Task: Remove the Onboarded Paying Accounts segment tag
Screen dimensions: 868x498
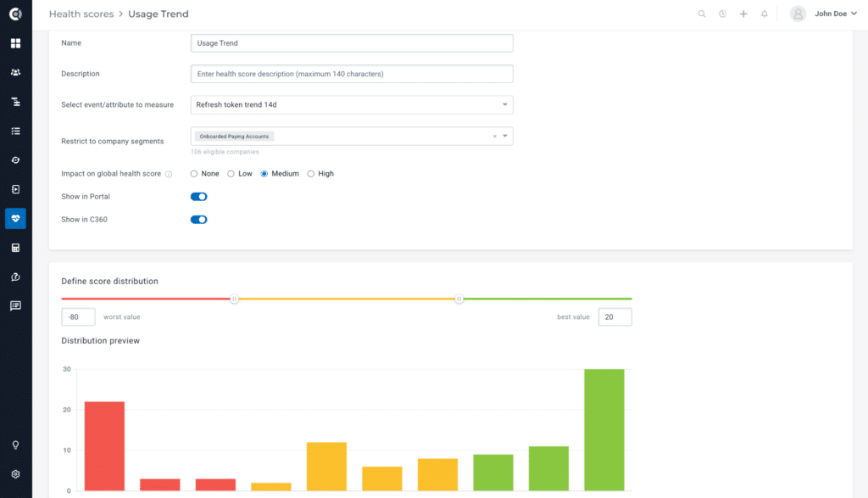Action: (x=495, y=136)
